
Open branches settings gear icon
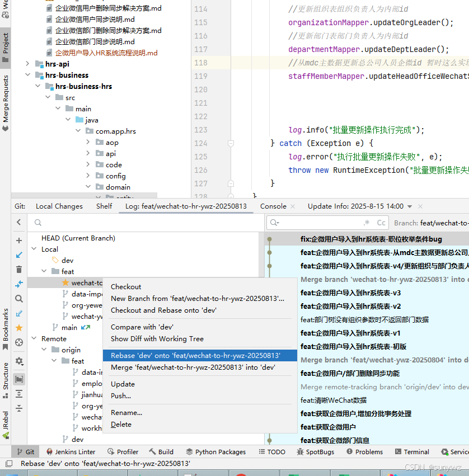[19, 361]
